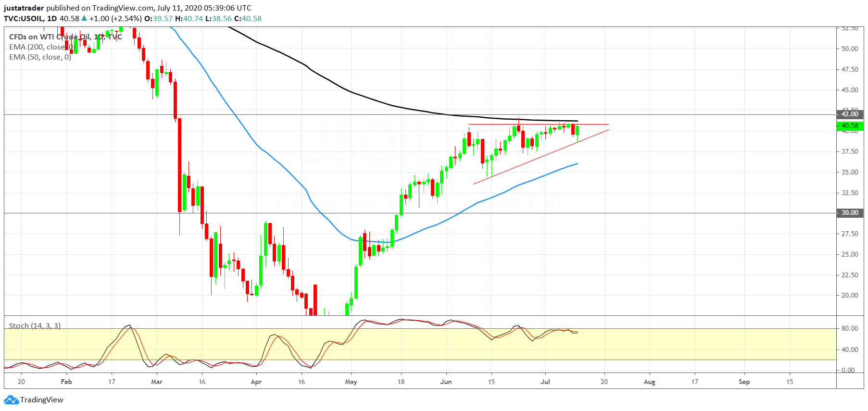Screen dimensions: 868x411
Task: Click the 80.00 stochastic axis label
Action: click(850, 329)
